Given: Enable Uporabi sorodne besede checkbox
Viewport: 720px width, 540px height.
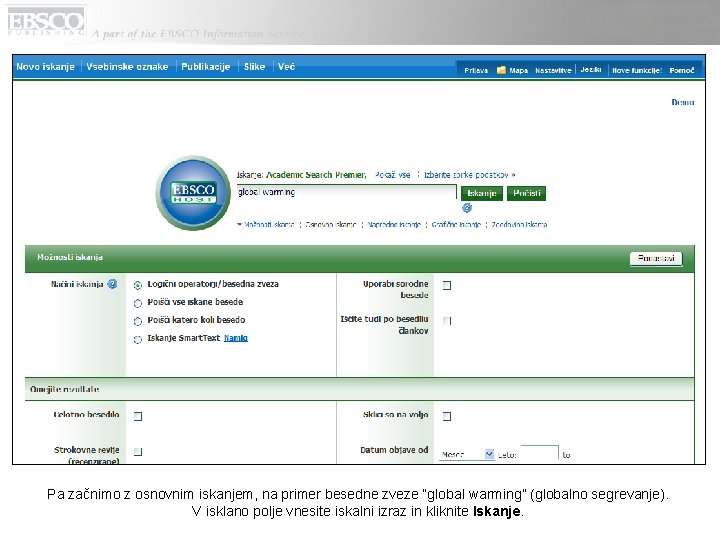Looking at the screenshot, I should pyautogui.click(x=447, y=286).
